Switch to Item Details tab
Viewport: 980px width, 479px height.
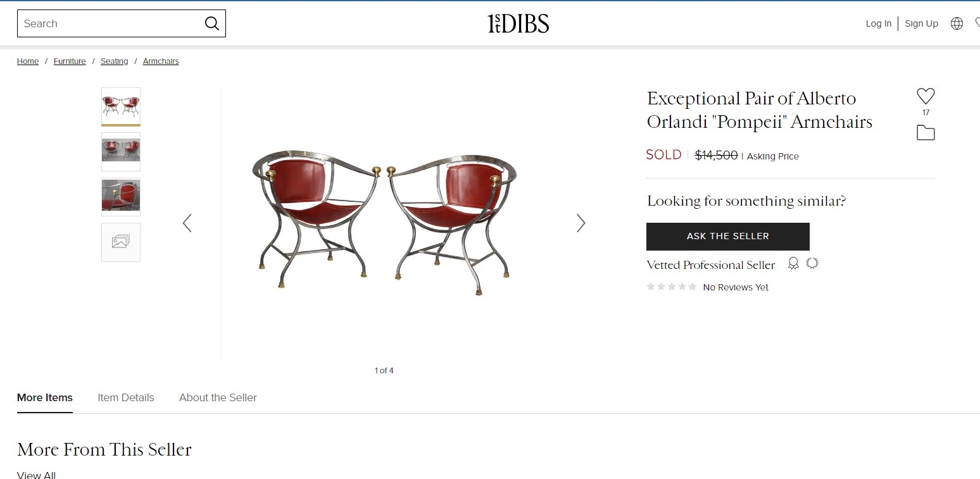click(x=126, y=397)
